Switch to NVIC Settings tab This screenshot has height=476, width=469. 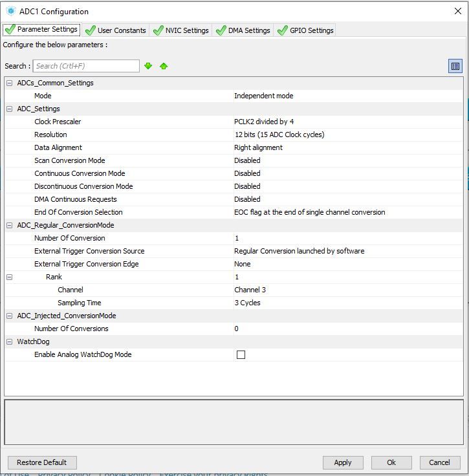pyautogui.click(x=181, y=30)
